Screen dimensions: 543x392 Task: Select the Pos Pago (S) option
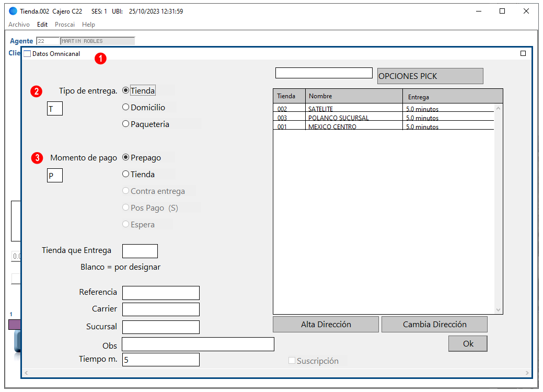(151, 208)
